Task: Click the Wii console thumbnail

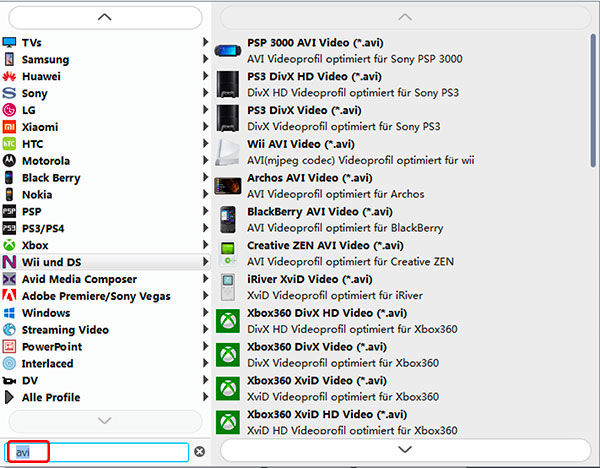Action: 228,152
